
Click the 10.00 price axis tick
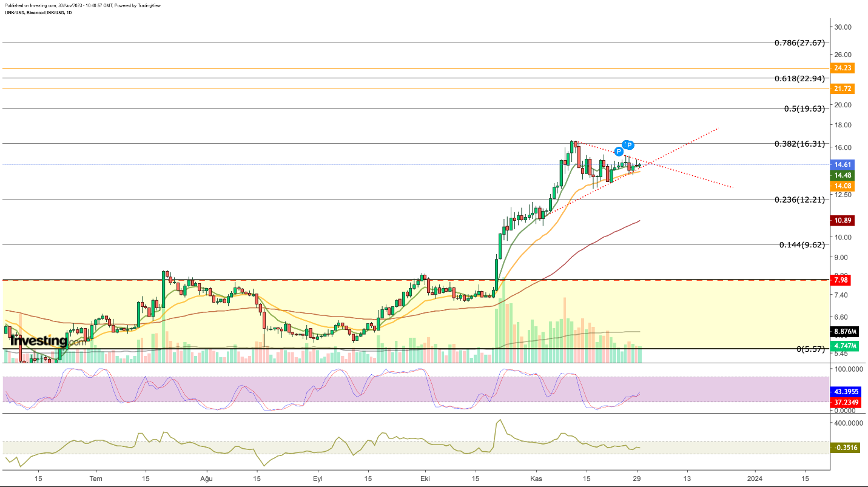(844, 237)
